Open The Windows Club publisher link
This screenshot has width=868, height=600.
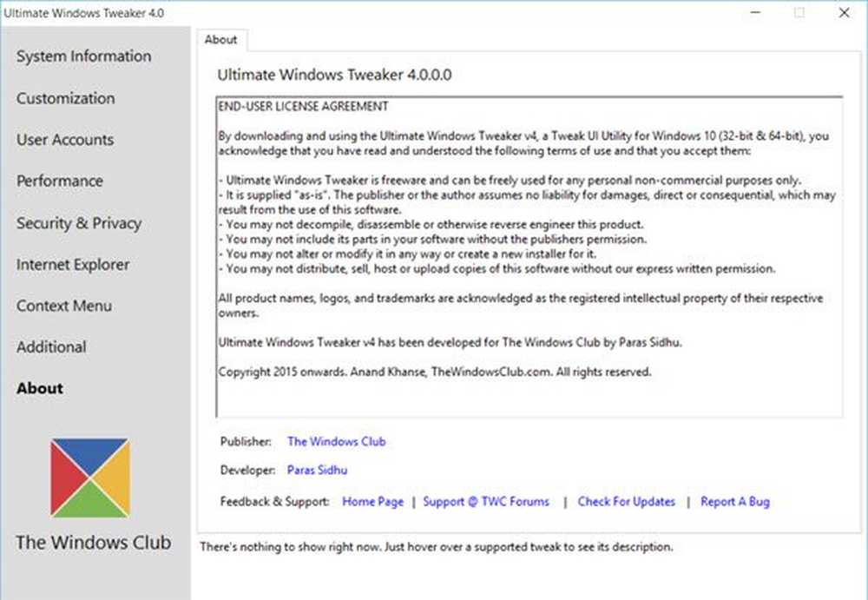point(336,442)
